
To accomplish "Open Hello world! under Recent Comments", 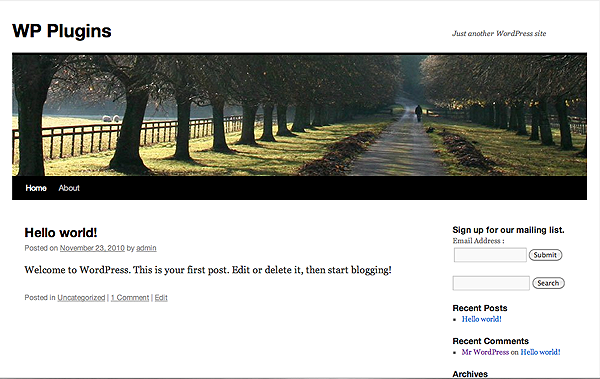I will [x=540, y=352].
